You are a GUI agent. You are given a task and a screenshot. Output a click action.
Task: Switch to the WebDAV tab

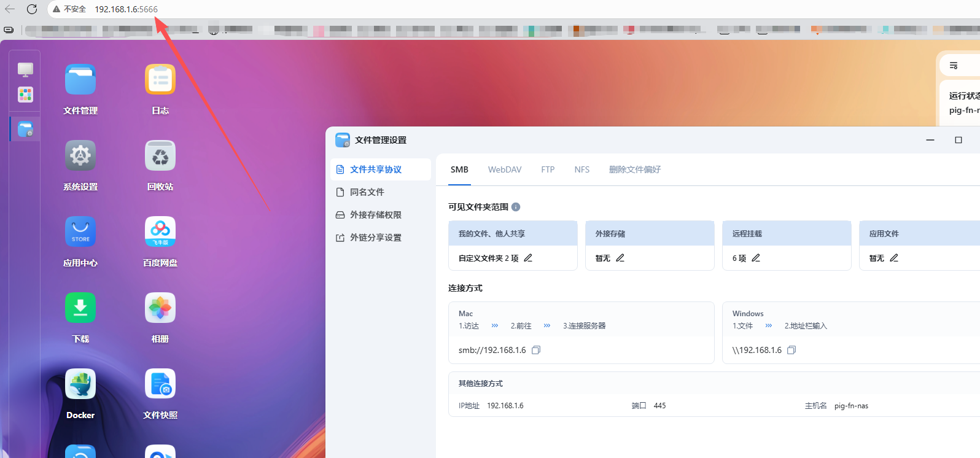pyautogui.click(x=505, y=169)
